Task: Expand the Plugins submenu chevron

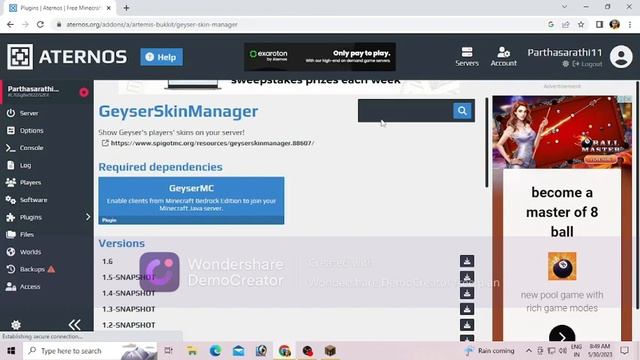Action: (88, 217)
